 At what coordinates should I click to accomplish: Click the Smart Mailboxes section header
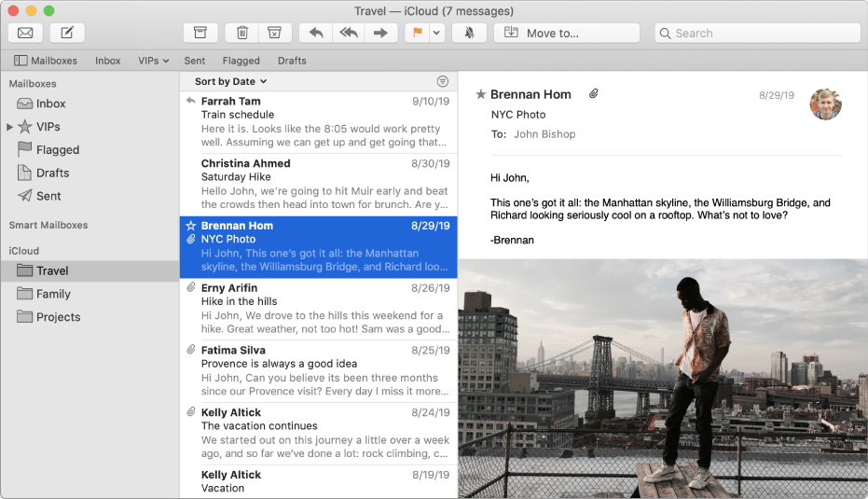[48, 225]
